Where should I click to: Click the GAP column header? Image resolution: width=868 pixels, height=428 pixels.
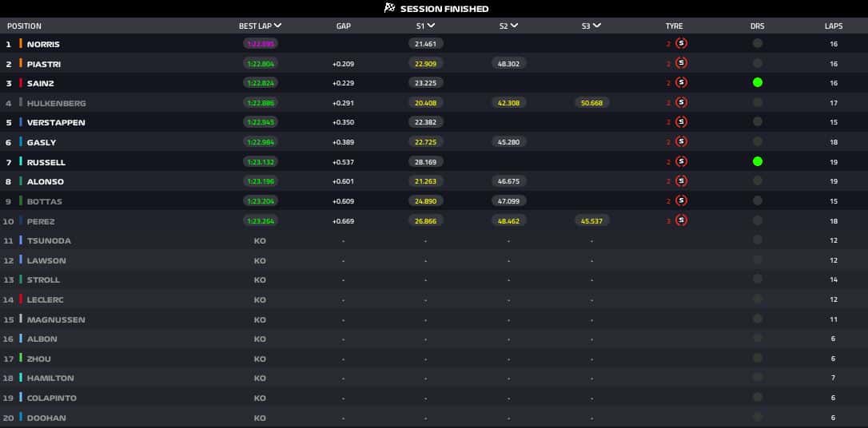(343, 26)
